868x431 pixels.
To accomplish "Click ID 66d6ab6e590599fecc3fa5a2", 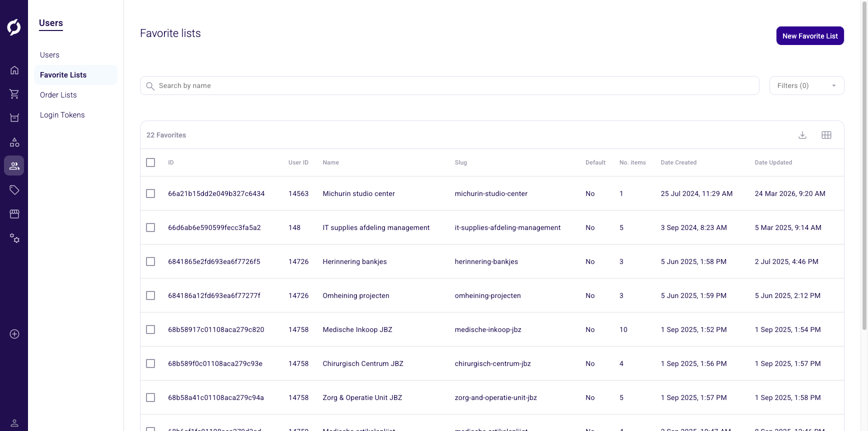I will click(214, 227).
